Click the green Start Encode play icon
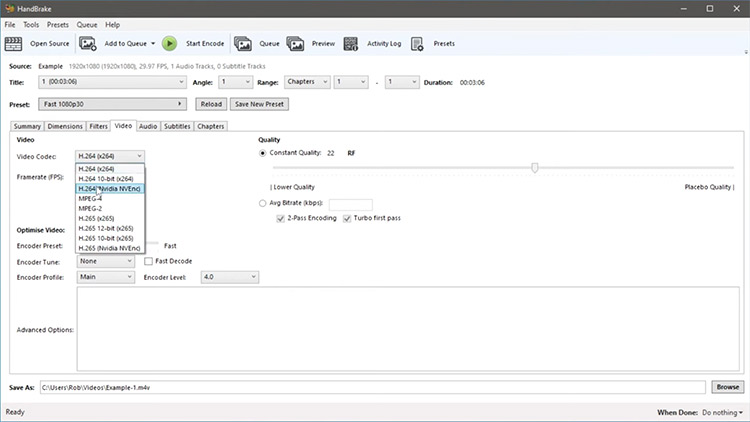The height and width of the screenshot is (422, 750). pyautogui.click(x=169, y=44)
